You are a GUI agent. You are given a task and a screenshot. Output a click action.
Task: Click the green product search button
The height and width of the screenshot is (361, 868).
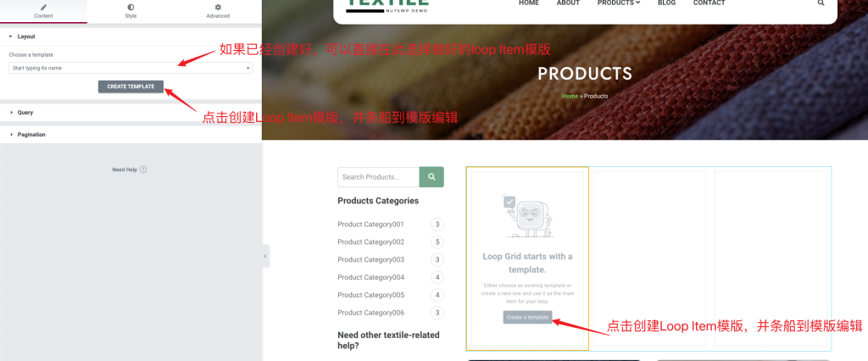tap(431, 177)
